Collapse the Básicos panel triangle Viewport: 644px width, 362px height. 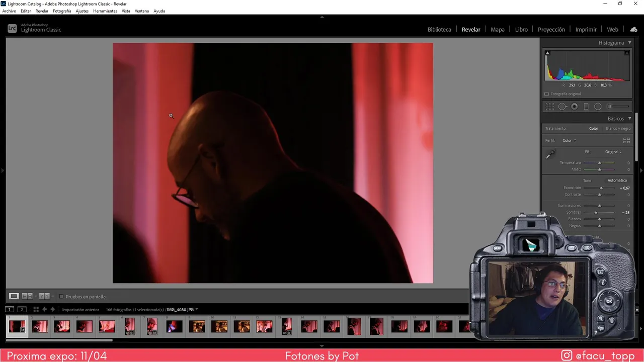[x=629, y=119]
